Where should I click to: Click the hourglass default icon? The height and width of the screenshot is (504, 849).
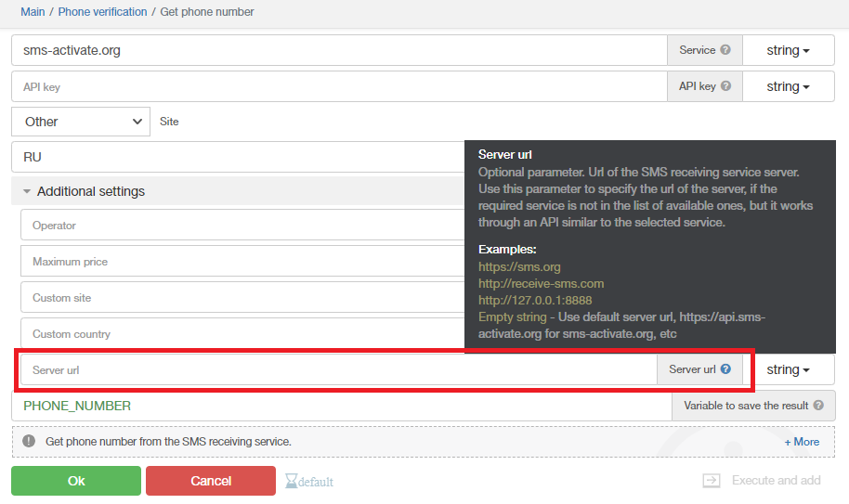293,481
